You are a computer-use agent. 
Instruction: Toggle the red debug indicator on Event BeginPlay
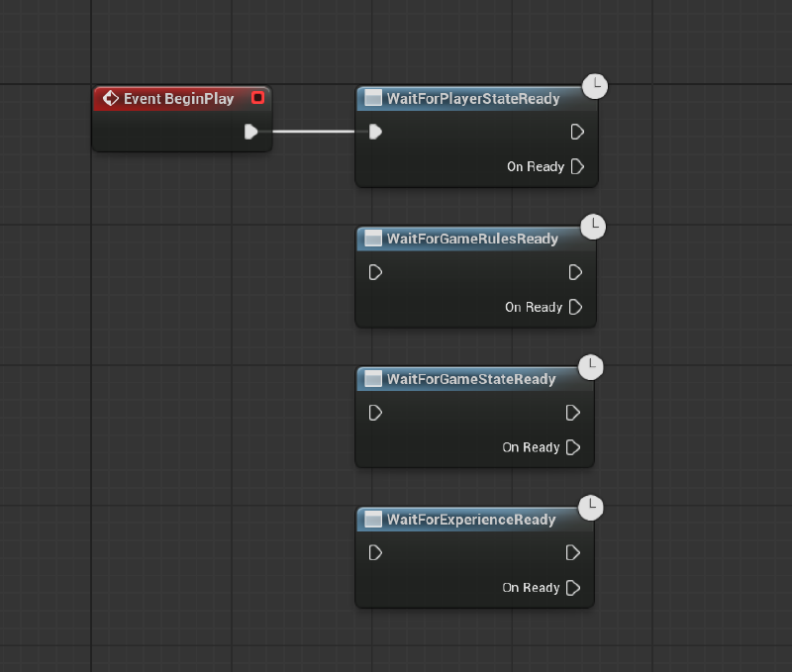(258, 98)
